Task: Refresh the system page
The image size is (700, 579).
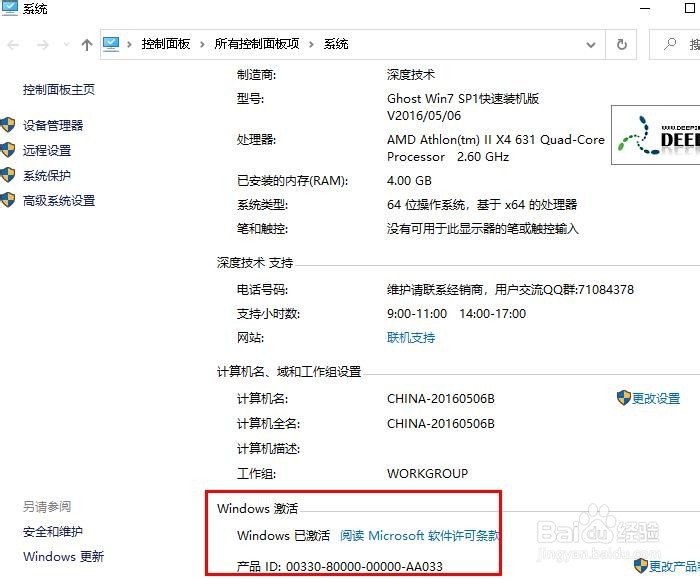Action: click(x=621, y=44)
